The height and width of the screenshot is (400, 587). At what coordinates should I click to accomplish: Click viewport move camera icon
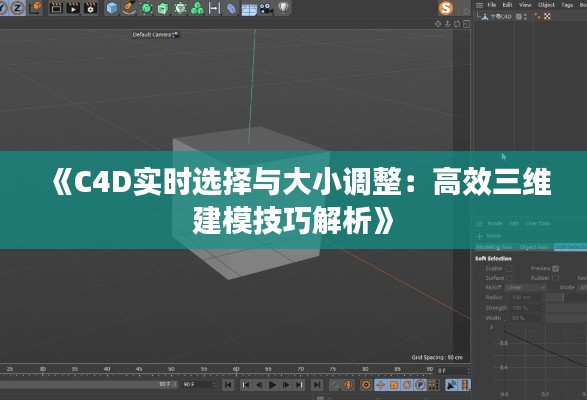438,24
